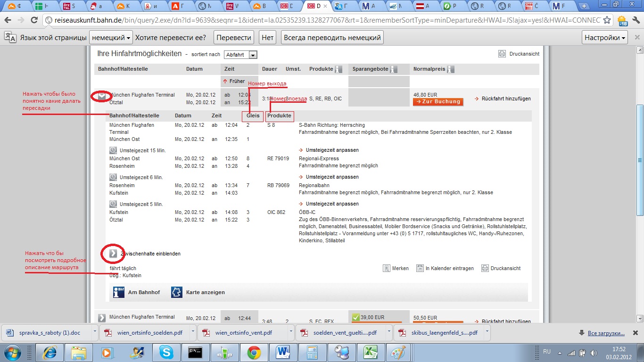Open the Настройки dropdown

tap(605, 37)
